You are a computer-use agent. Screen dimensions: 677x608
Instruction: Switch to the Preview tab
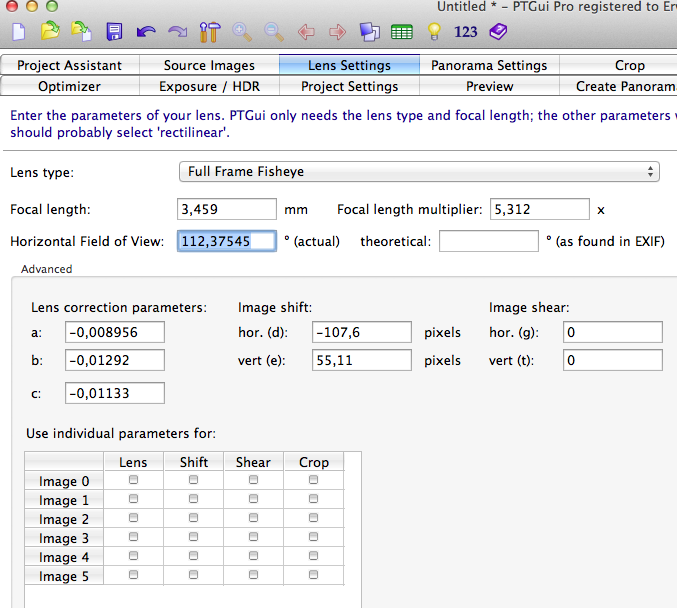tap(489, 86)
